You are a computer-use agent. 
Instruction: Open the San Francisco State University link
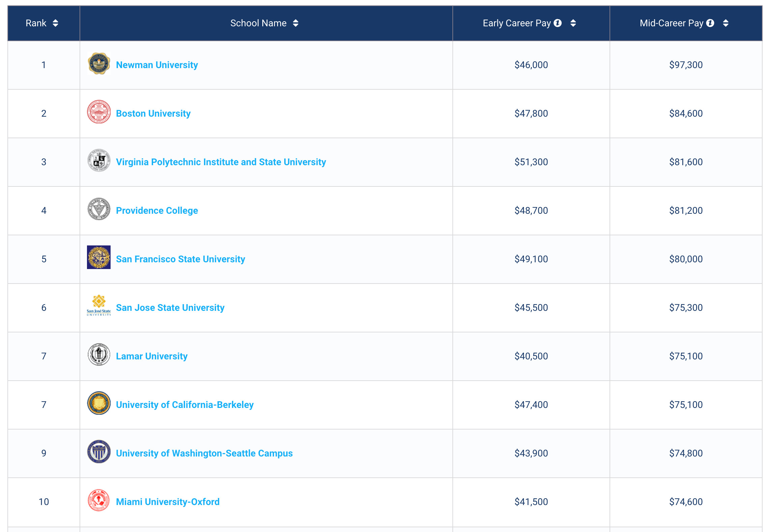click(180, 259)
